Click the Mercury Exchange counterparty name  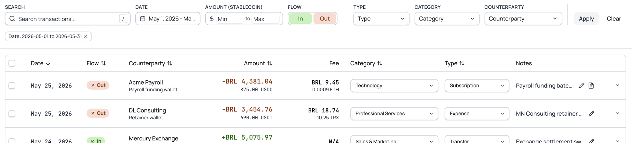coord(154,138)
